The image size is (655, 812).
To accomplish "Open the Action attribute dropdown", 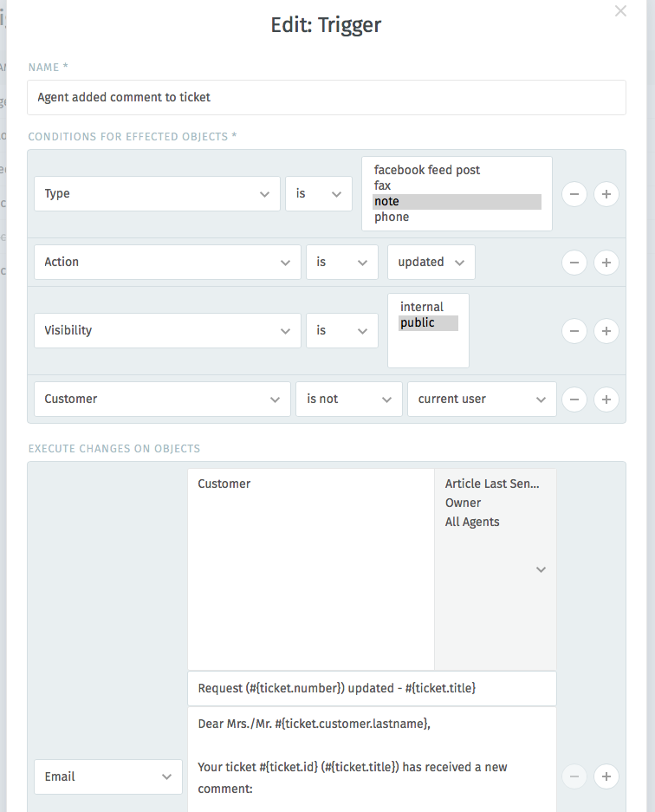I will point(167,262).
